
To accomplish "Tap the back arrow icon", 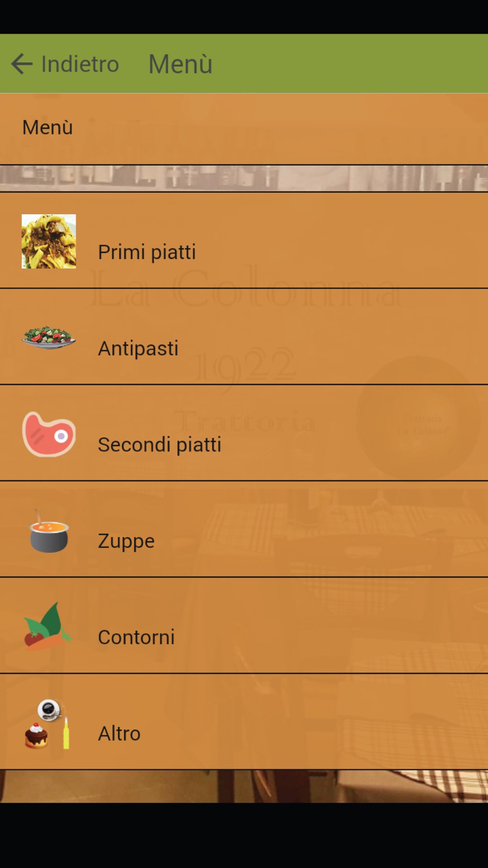I will click(x=22, y=64).
